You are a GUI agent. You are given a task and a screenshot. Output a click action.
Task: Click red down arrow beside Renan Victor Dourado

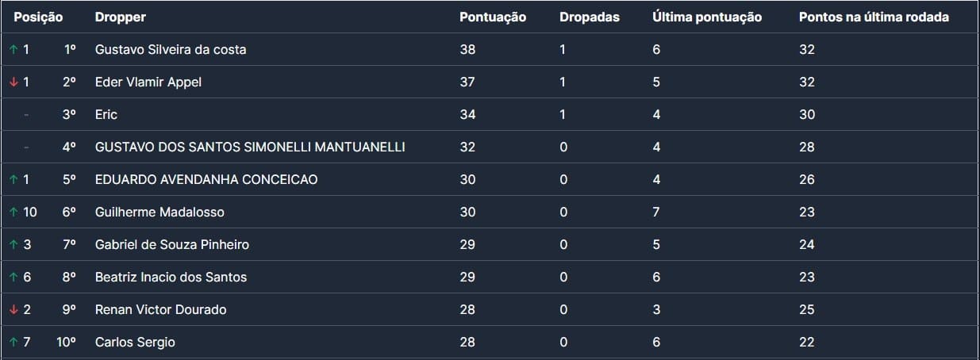pyautogui.click(x=13, y=310)
